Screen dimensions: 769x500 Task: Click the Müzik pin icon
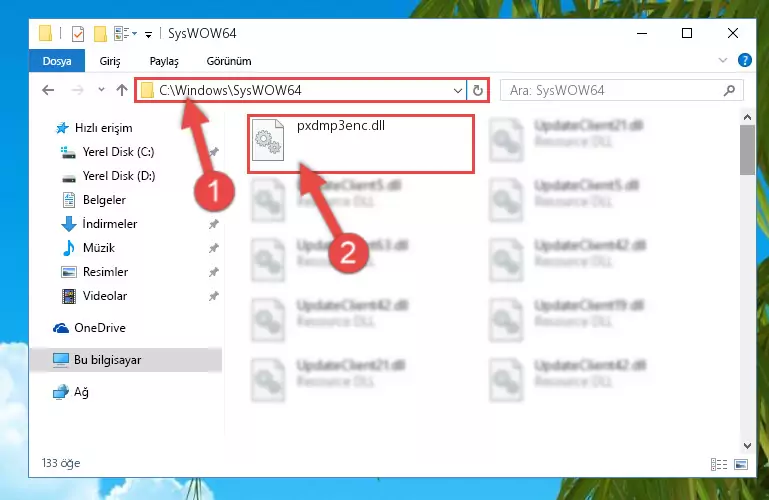tap(213, 249)
